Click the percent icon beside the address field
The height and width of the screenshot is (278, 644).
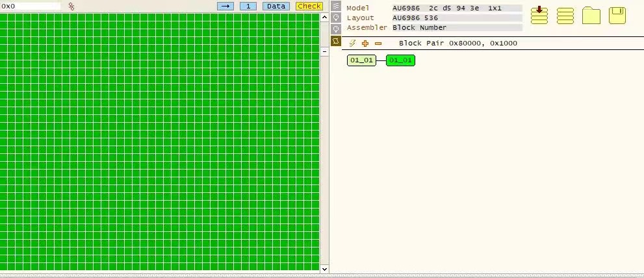71,6
